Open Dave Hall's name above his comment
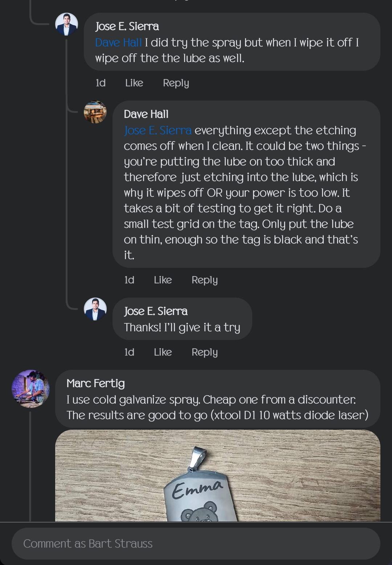392x565 pixels. [146, 114]
